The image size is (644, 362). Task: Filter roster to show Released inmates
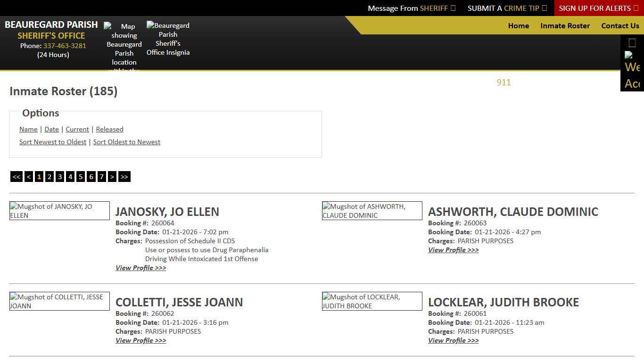109,129
